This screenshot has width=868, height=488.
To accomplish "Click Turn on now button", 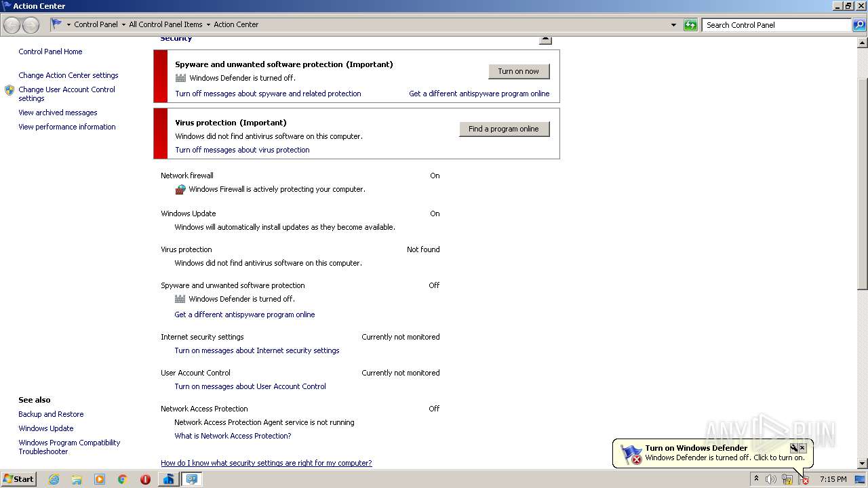I will tap(519, 71).
